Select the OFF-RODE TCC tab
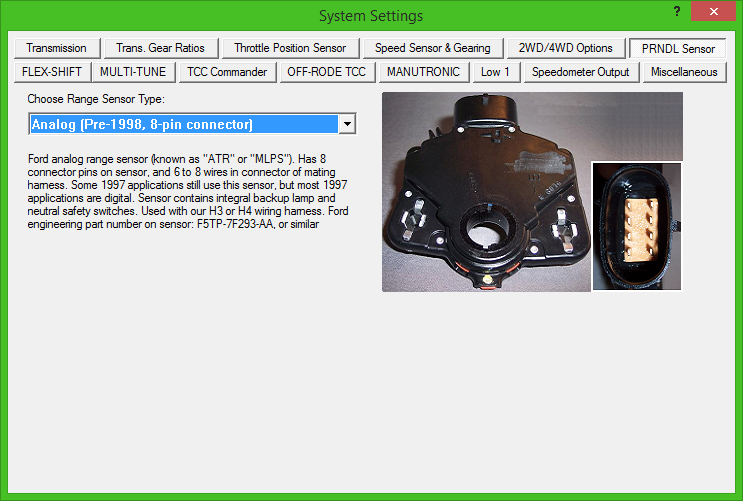 (x=326, y=72)
